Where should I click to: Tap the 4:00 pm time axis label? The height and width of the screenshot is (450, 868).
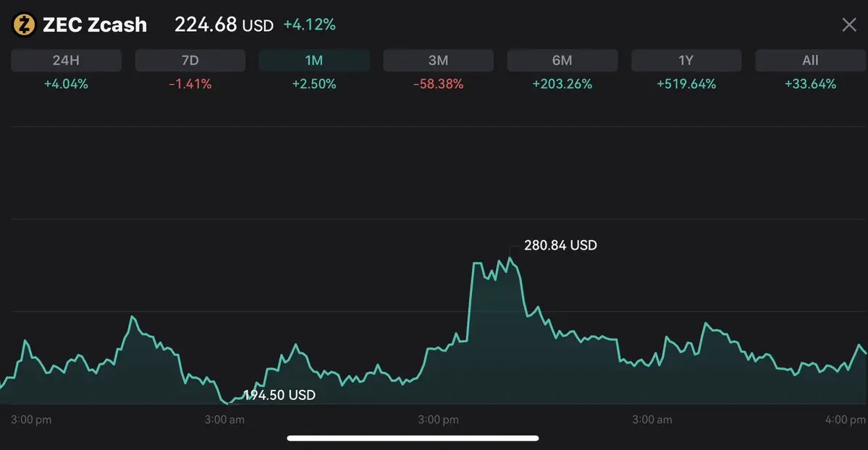[x=845, y=420]
